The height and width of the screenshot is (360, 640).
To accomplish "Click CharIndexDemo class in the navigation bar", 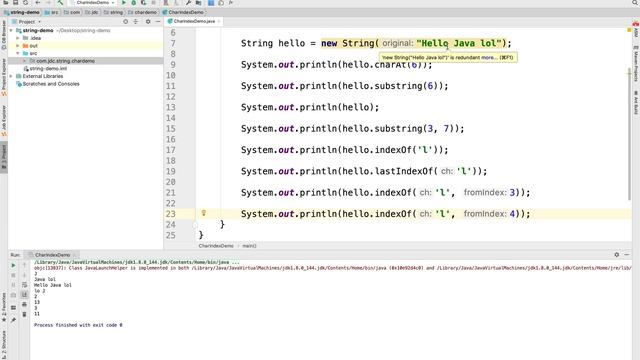I will click(183, 12).
